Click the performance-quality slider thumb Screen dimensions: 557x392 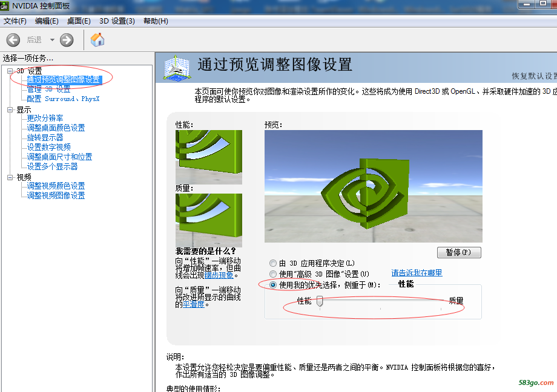tap(320, 301)
